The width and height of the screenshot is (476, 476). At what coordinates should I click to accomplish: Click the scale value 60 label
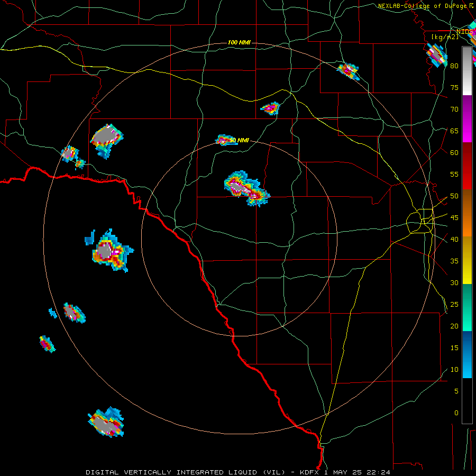454,153
